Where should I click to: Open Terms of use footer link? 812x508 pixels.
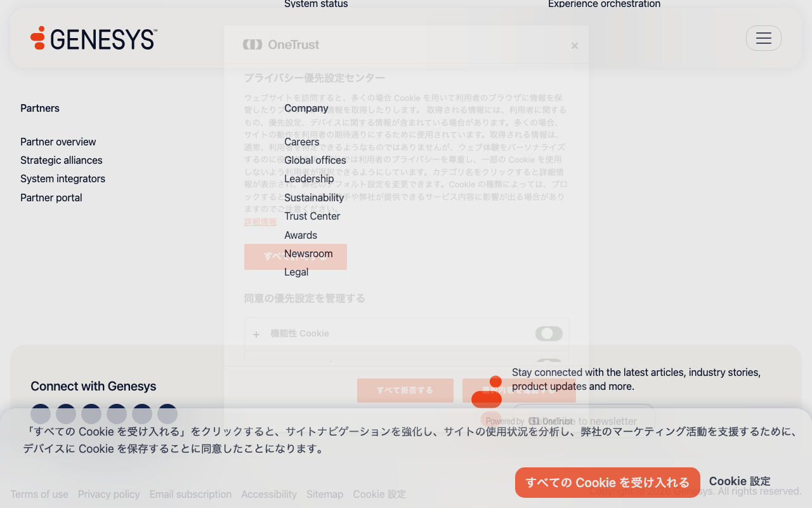click(39, 494)
